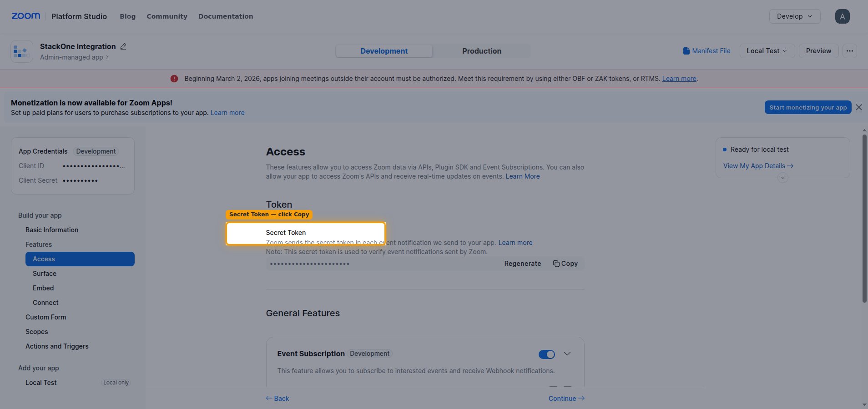Screen dimensions: 868x409
Task: Open View My App Details link
Action: click(x=758, y=166)
